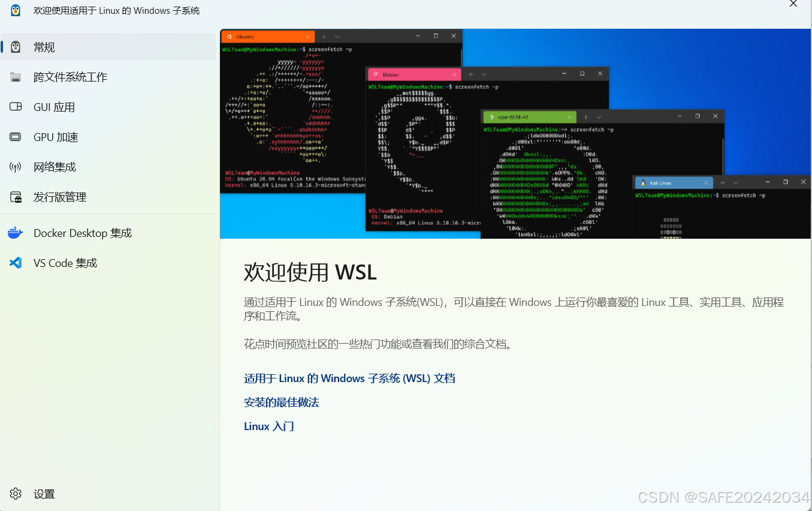Open 网络集成 navigation item
The image size is (812, 511).
108,167
